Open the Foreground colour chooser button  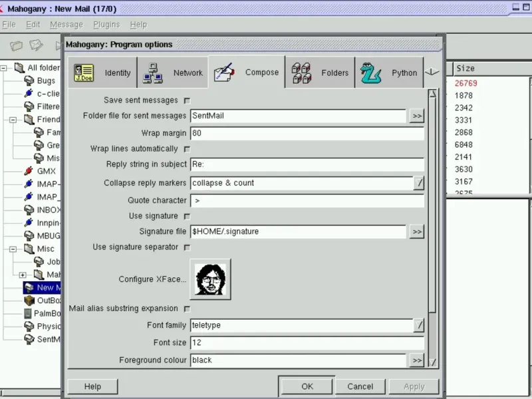(x=417, y=360)
